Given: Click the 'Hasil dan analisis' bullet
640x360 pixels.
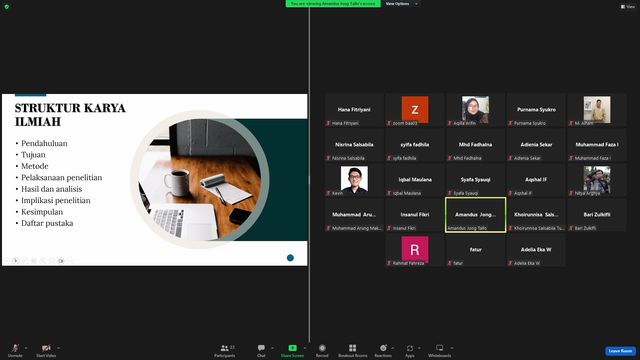Looking at the screenshot, I should 51,189.
